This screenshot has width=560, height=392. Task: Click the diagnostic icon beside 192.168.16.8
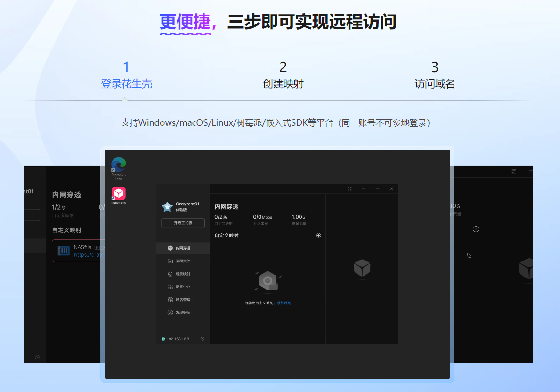[203, 339]
